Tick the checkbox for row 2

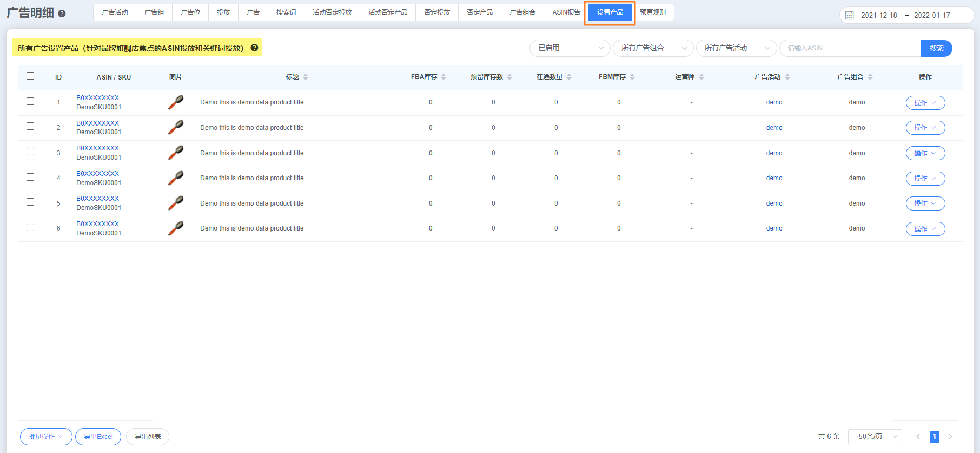coord(30,126)
